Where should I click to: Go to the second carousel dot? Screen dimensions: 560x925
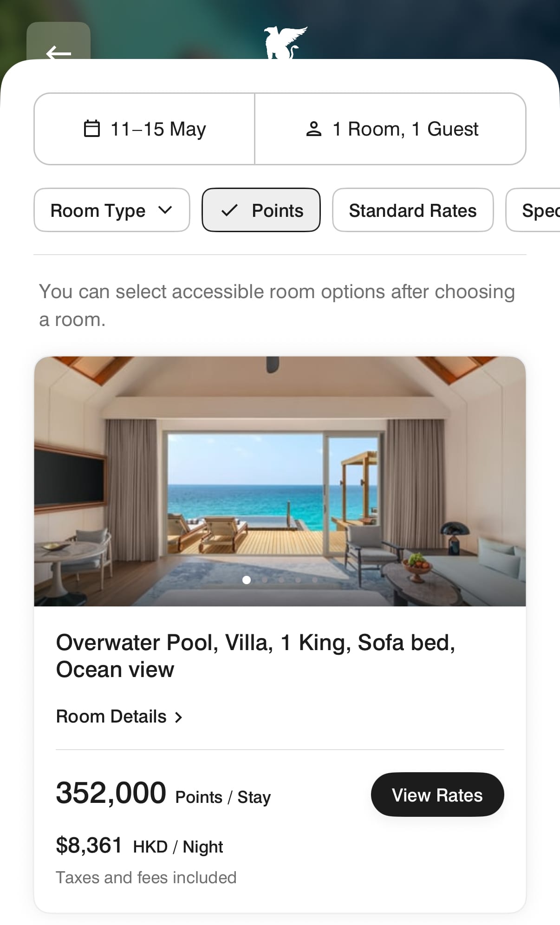(264, 580)
